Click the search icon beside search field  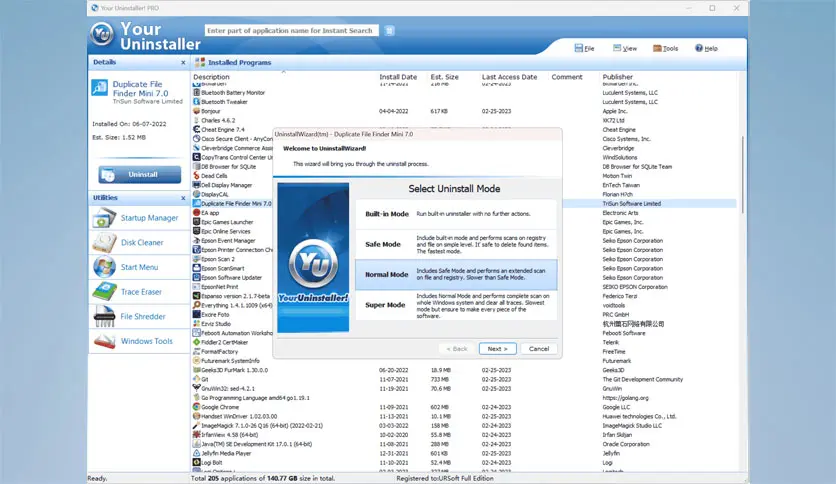(x=389, y=30)
